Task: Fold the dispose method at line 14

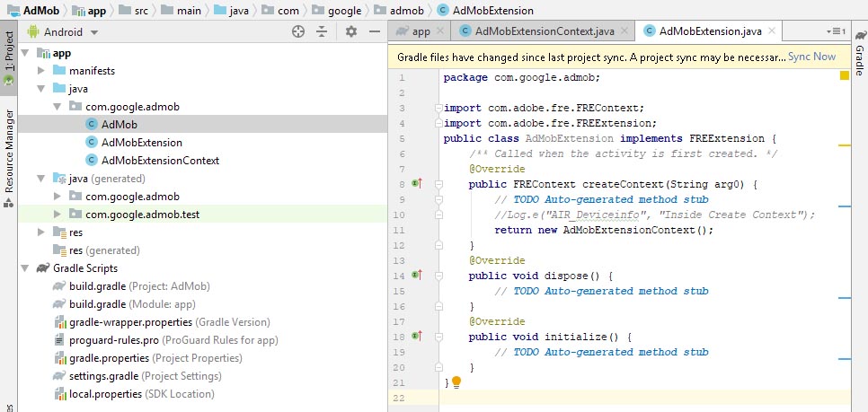Action: coord(438,275)
